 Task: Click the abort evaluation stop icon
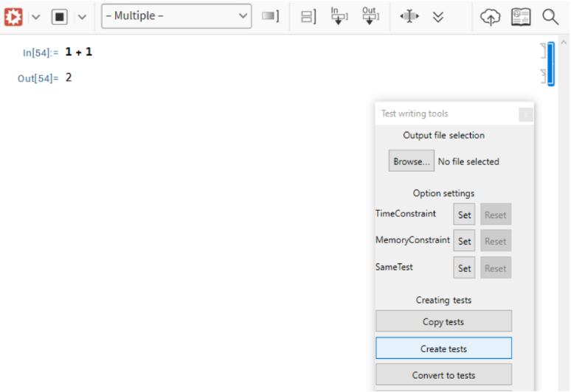point(59,16)
